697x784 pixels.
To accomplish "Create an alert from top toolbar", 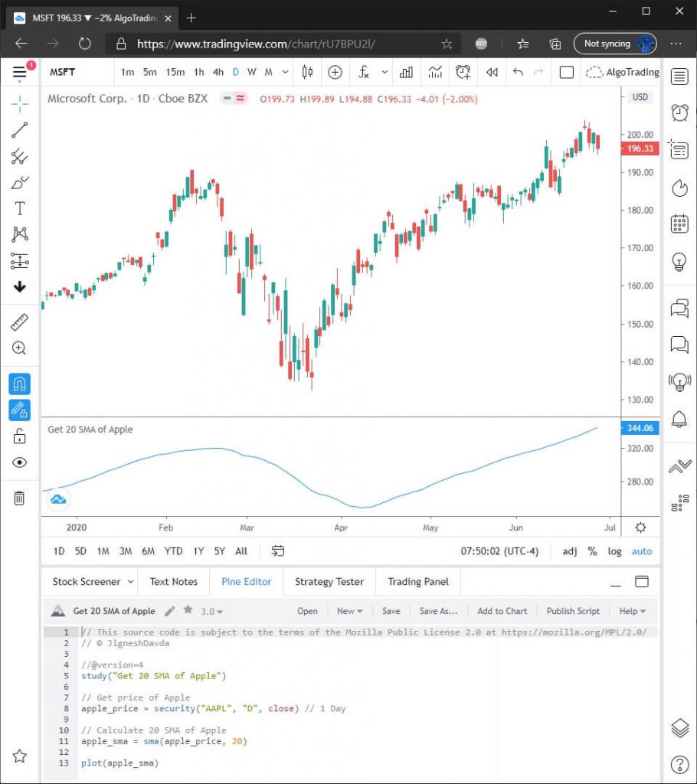I will pos(463,73).
